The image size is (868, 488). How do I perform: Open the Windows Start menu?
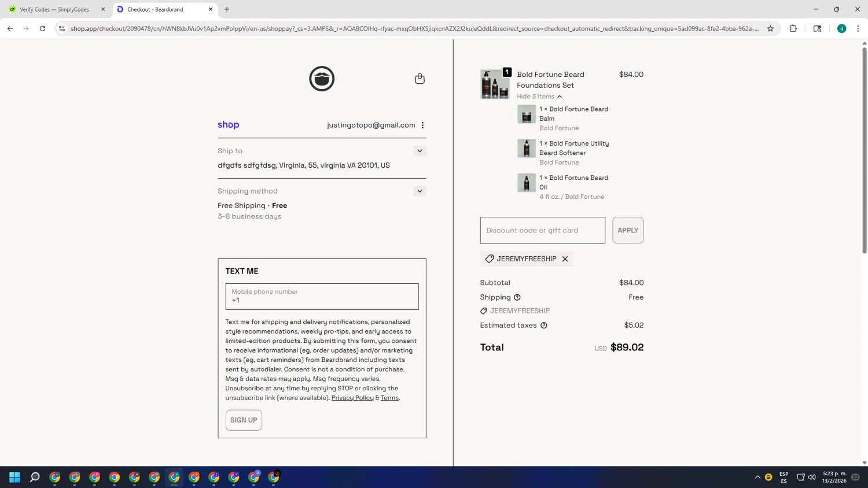click(x=14, y=477)
